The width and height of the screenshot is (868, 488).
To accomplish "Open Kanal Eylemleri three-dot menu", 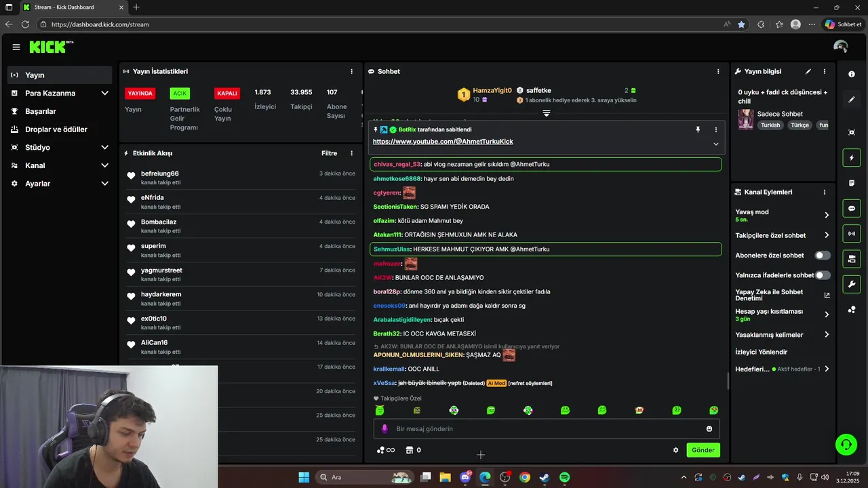I will coord(825,192).
